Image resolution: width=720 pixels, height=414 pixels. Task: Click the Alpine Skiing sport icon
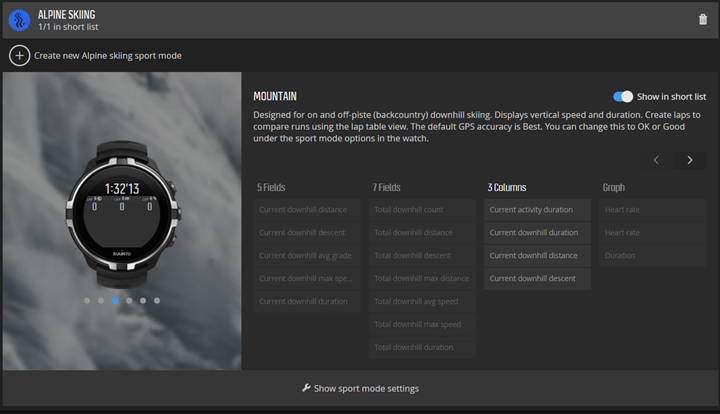19,20
